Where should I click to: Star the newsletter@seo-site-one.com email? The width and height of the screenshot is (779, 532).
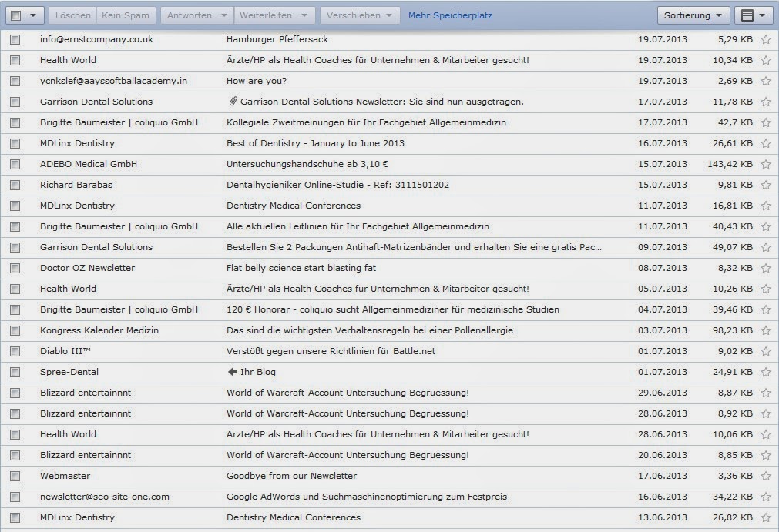766,497
